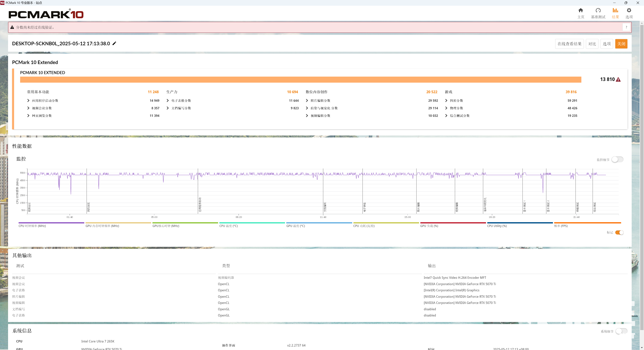Click the 测试 column header

(20, 266)
